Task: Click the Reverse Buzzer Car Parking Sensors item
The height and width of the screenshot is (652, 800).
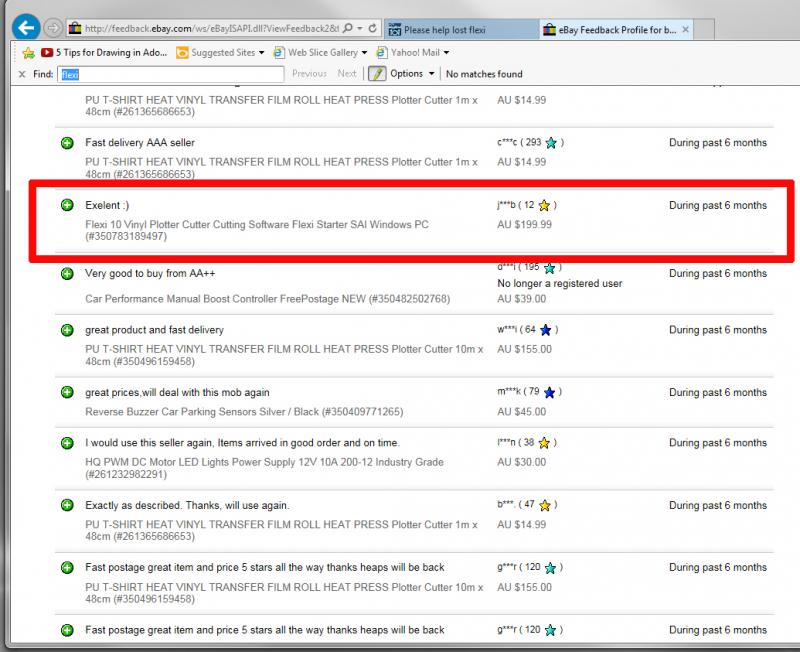Action: [x=244, y=412]
